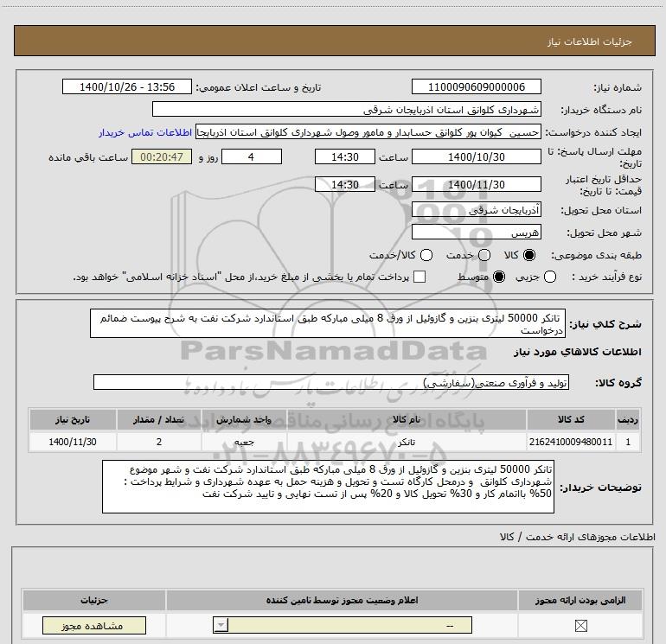
Task: Click the جزئیات column header in license table
Action: tap(94, 600)
